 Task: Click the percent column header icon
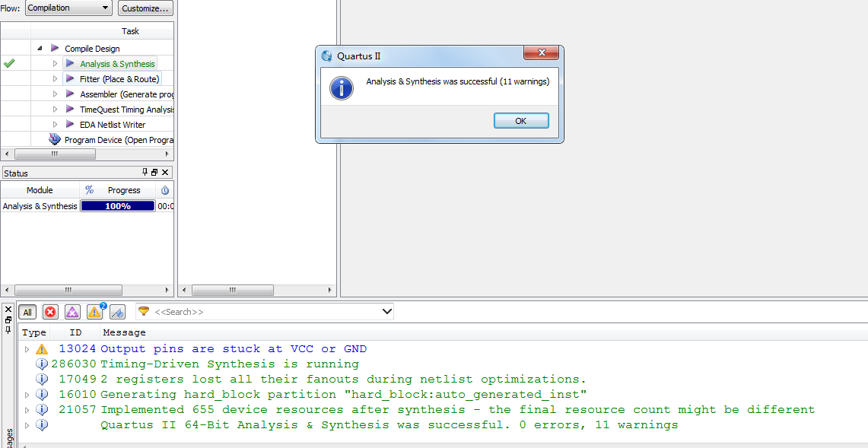click(90, 190)
